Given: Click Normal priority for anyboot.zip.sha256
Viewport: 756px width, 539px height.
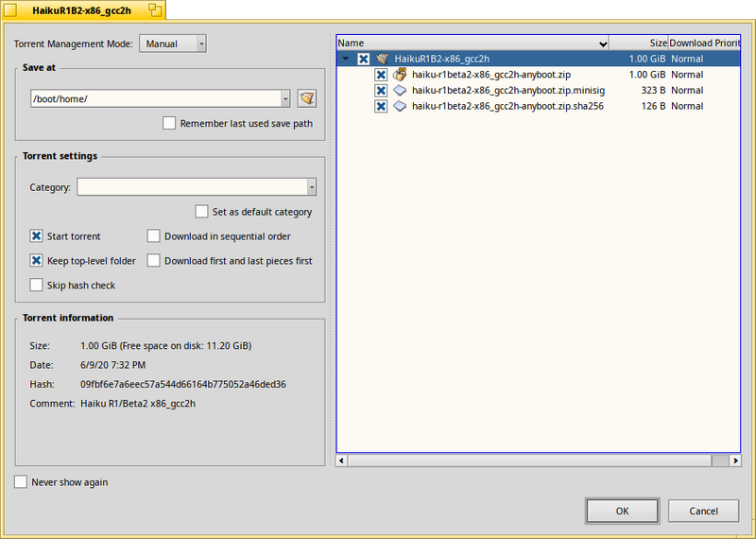Looking at the screenshot, I should [687, 106].
